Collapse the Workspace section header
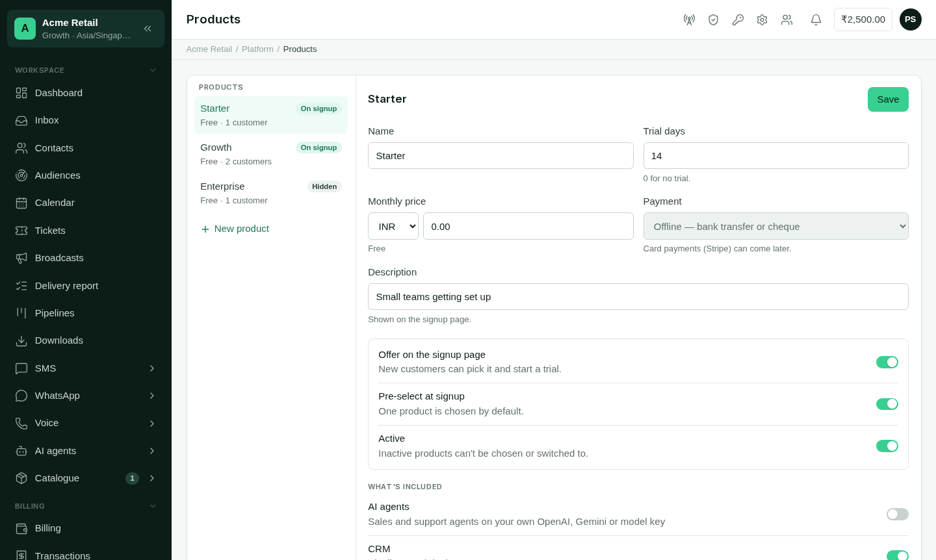 tap(86, 70)
